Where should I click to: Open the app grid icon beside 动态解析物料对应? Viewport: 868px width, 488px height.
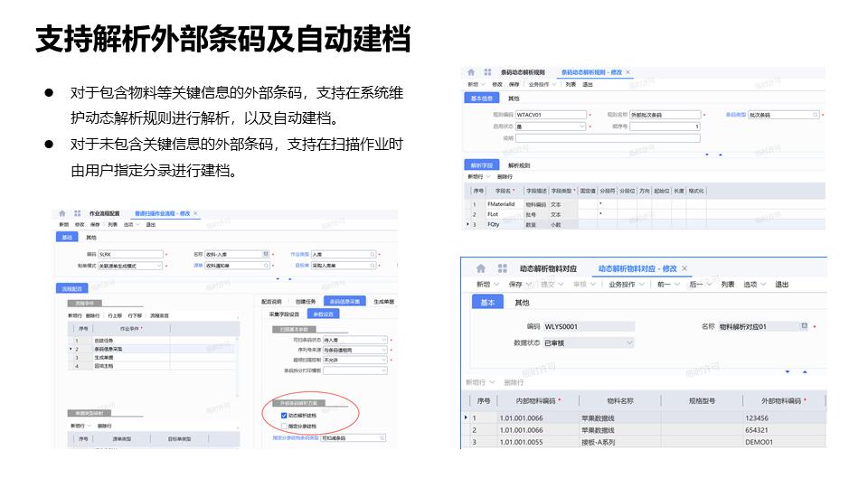pos(503,268)
